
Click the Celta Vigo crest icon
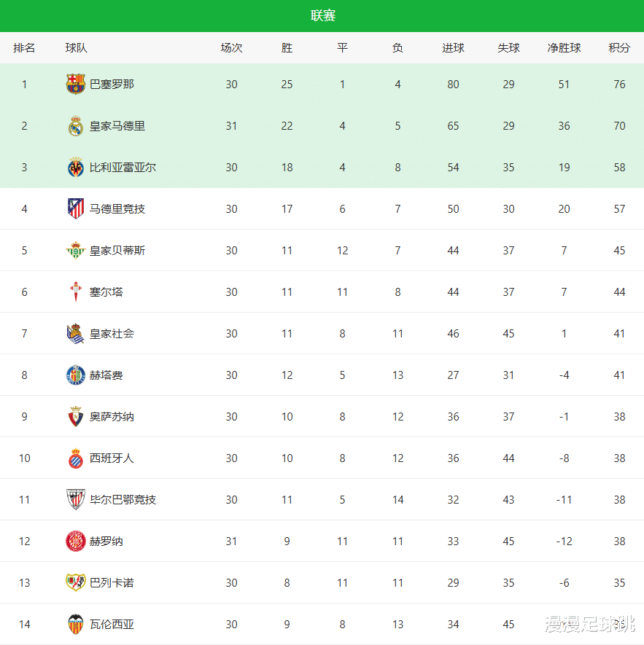click(x=76, y=292)
